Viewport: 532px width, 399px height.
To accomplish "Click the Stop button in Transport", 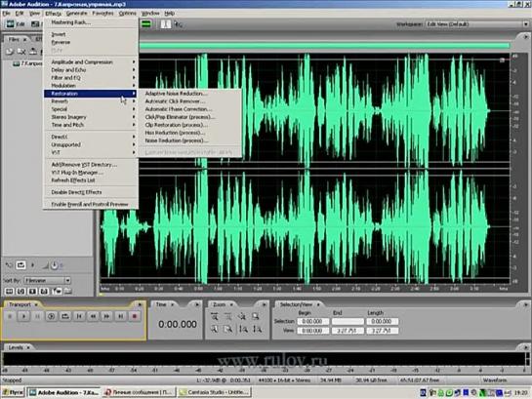I will (10, 316).
